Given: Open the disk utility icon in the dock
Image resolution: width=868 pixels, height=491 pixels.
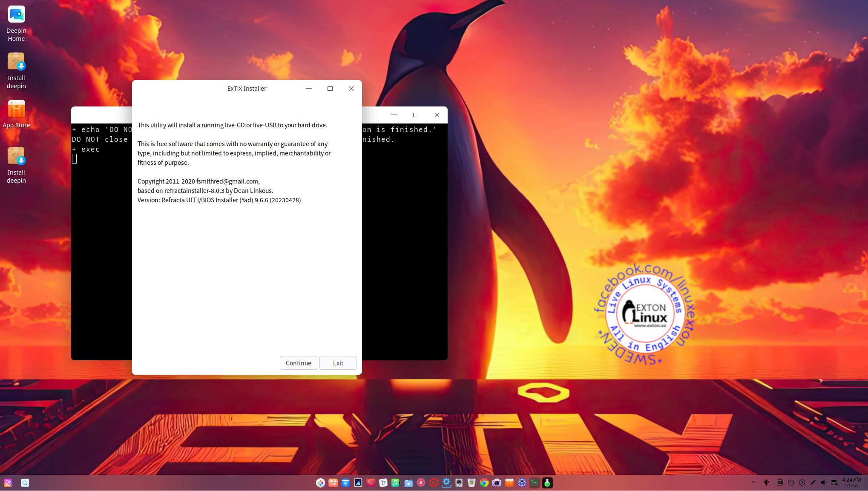Looking at the screenshot, I should (x=459, y=483).
